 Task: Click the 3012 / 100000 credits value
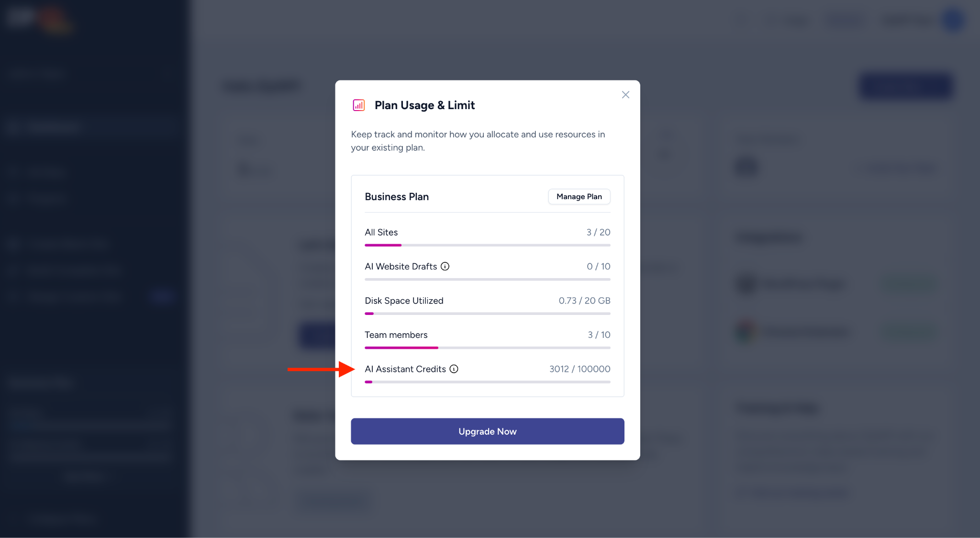[579, 369]
